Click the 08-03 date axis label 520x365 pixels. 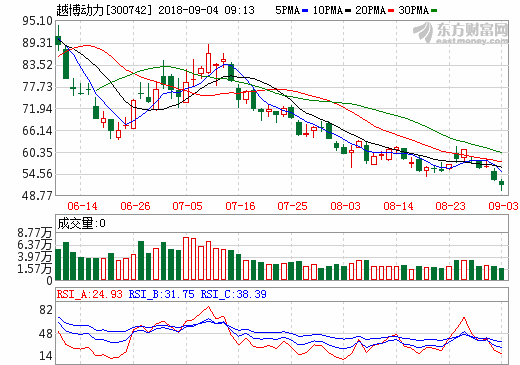tap(345, 206)
